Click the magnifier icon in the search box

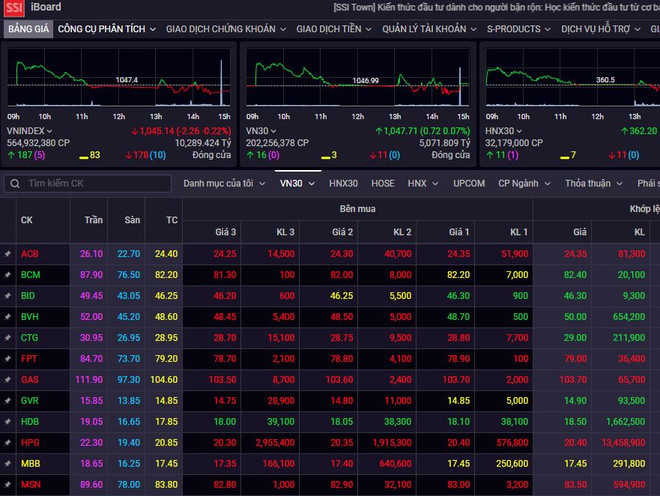click(13, 184)
